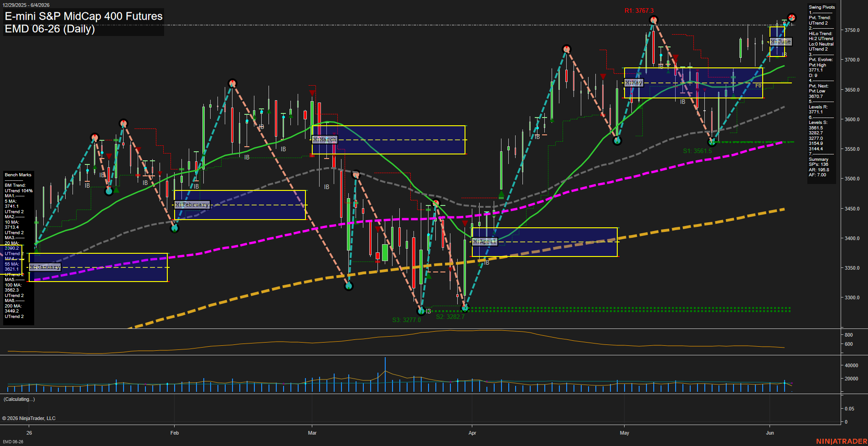Screen dimensions: 868x446
Task: Click the May label on the time axis
Action: click(x=625, y=433)
